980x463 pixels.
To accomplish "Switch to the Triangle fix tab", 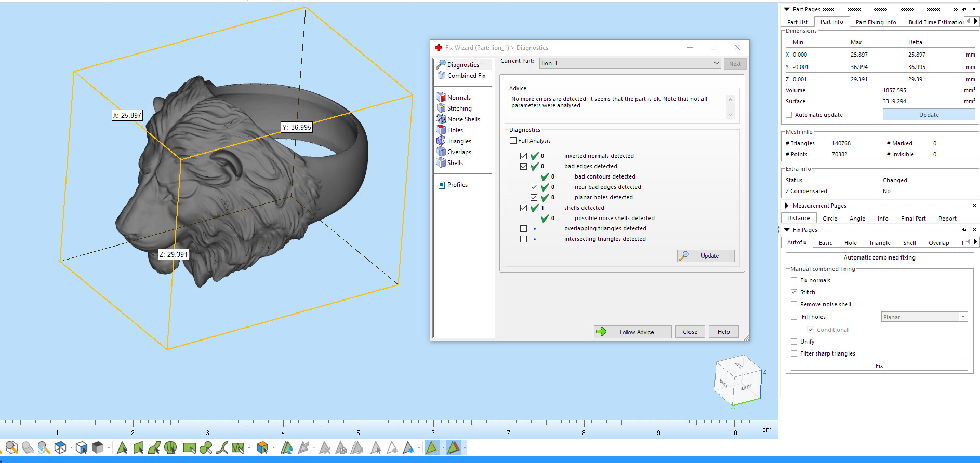I will pos(880,243).
